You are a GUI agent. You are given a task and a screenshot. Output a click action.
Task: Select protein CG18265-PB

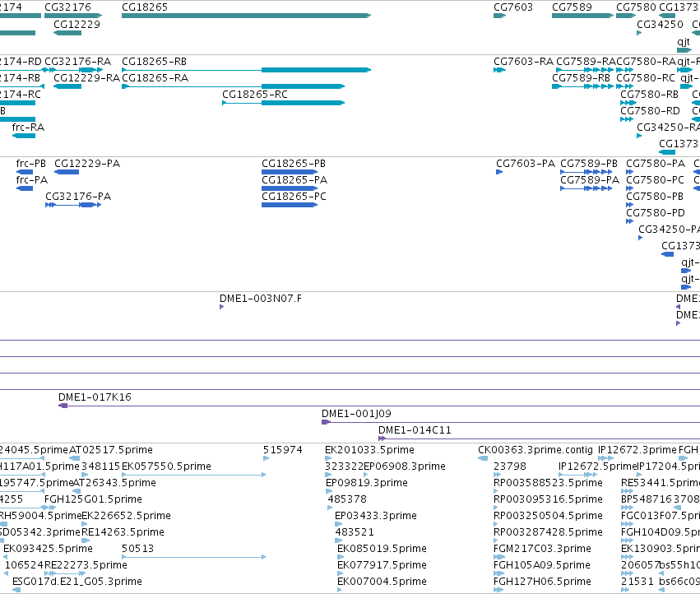[290, 172]
